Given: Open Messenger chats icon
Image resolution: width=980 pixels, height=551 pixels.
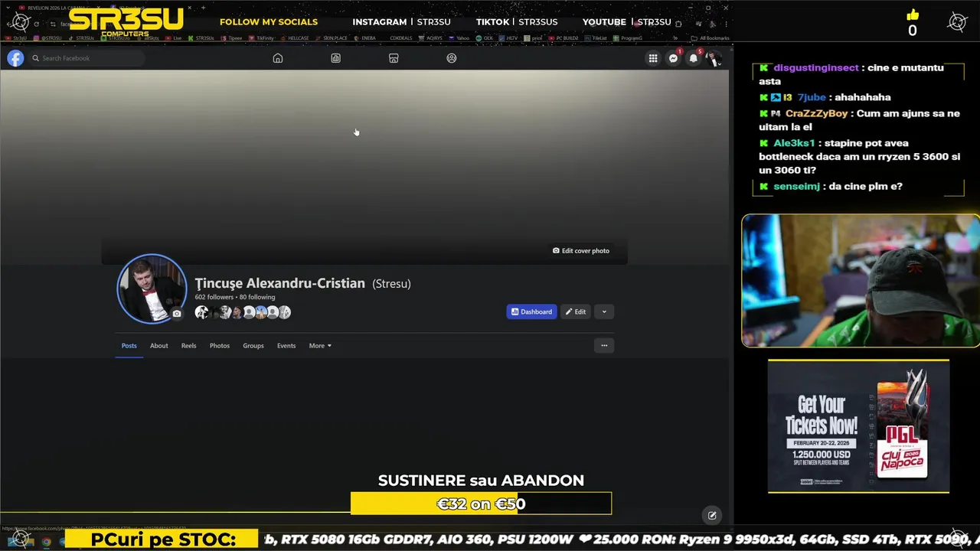Looking at the screenshot, I should click(x=673, y=58).
